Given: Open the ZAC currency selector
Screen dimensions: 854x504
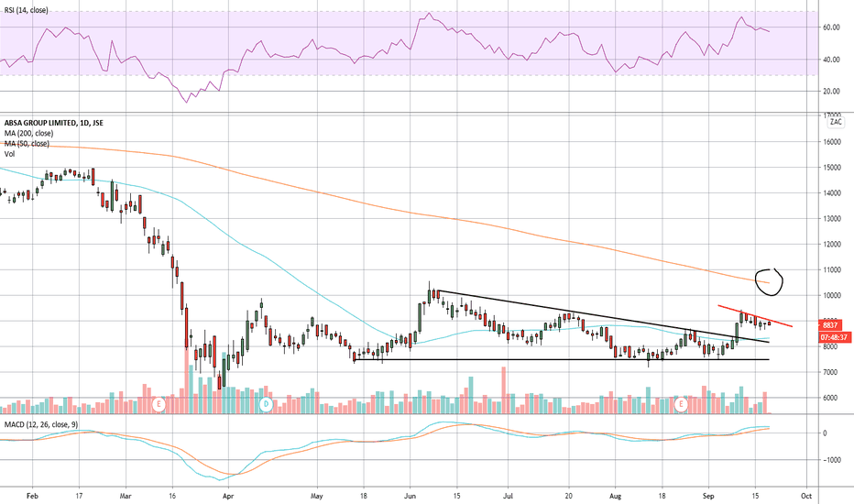Looking at the screenshot, I should pos(836,122).
